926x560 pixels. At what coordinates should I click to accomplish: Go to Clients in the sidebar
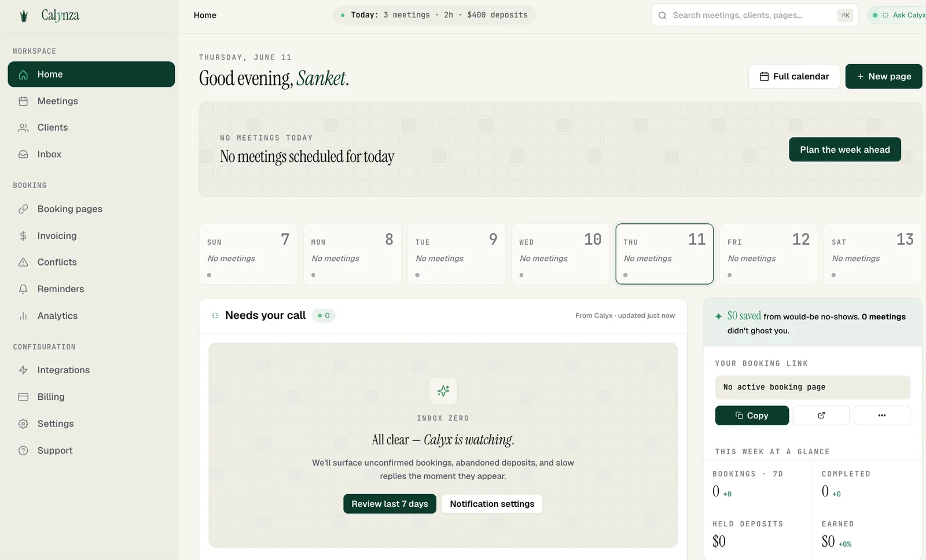(x=91, y=128)
